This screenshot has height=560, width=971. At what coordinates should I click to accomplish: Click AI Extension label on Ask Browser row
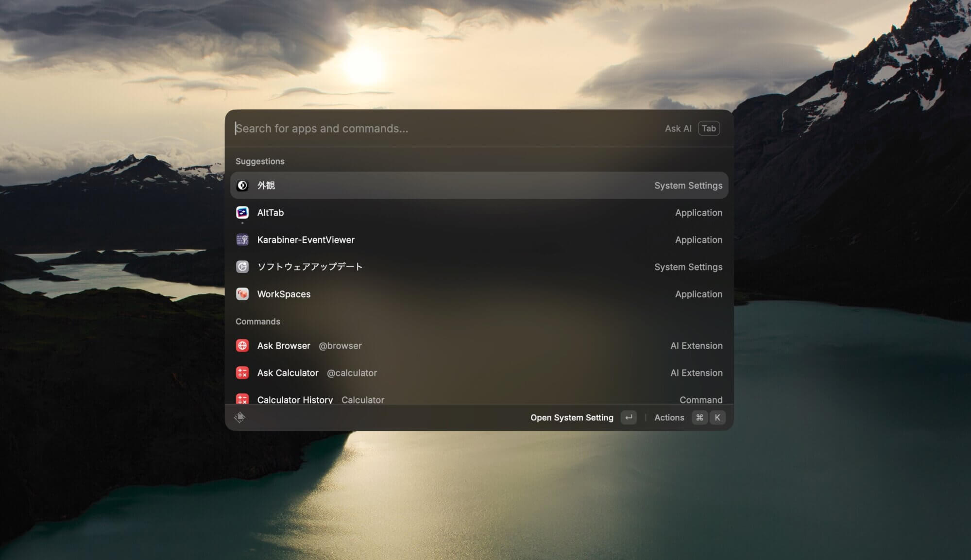tap(697, 346)
